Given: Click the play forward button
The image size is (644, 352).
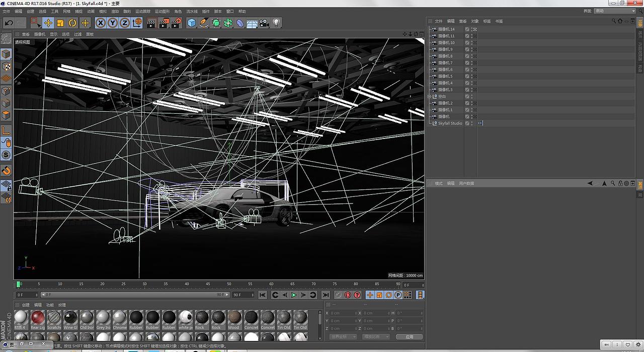Looking at the screenshot, I should 294,295.
